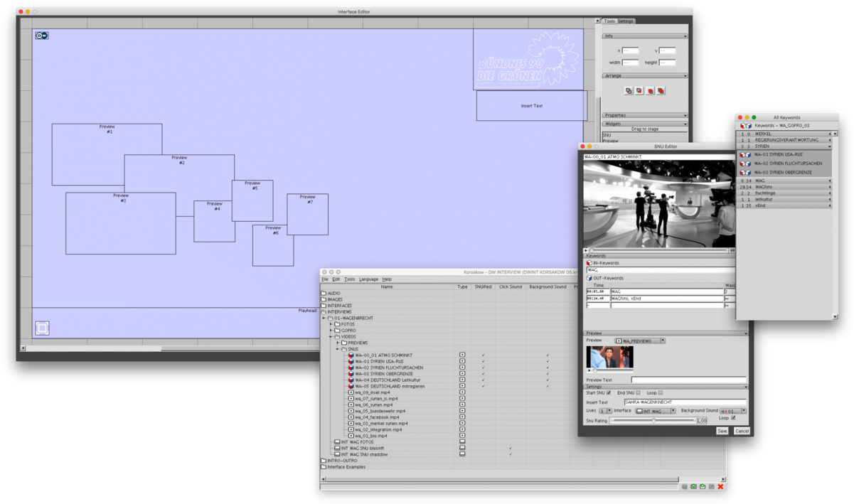Uncheck the Start SNU checkbox
This screenshot has width=854, height=504.
point(608,393)
